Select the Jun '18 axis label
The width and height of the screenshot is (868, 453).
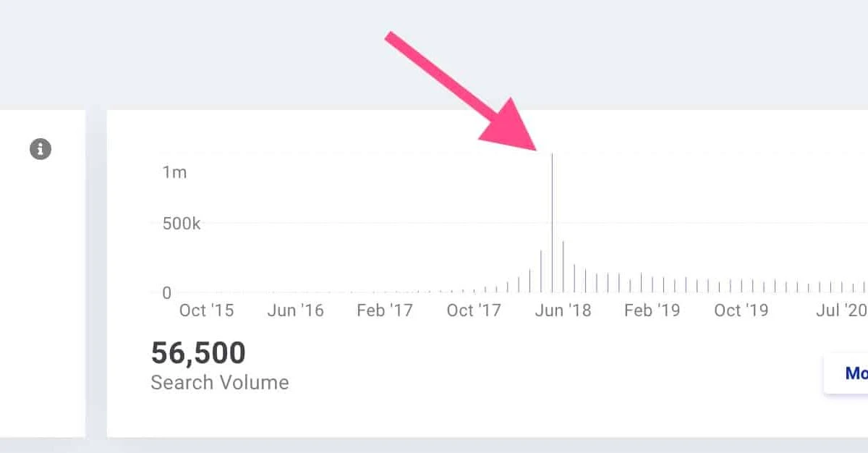coord(563,310)
